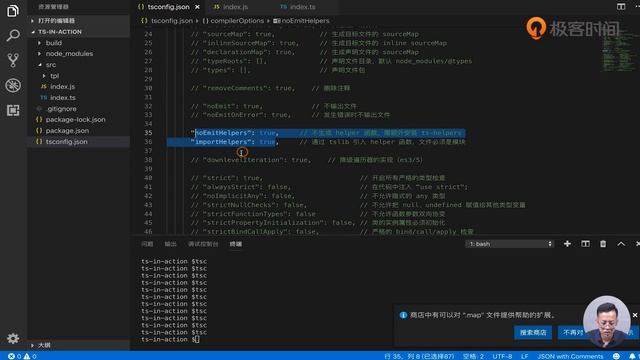Maximize the panel with chevron up

[x=621, y=244]
